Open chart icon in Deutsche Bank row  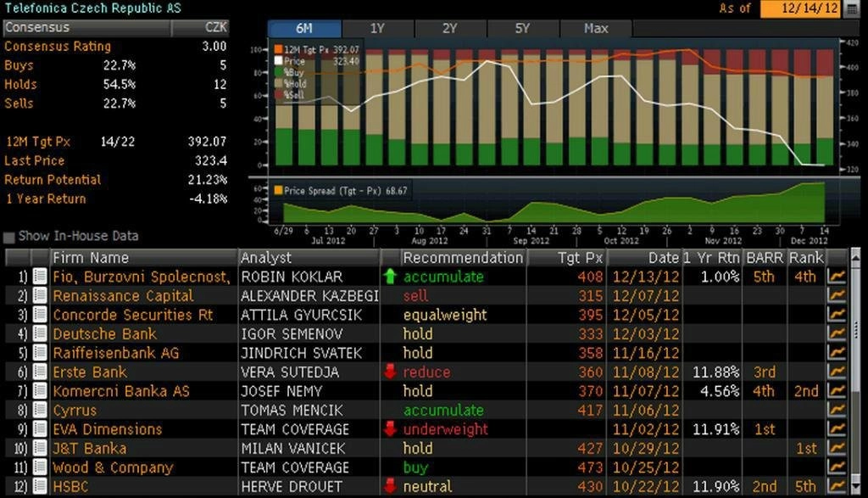click(x=837, y=333)
